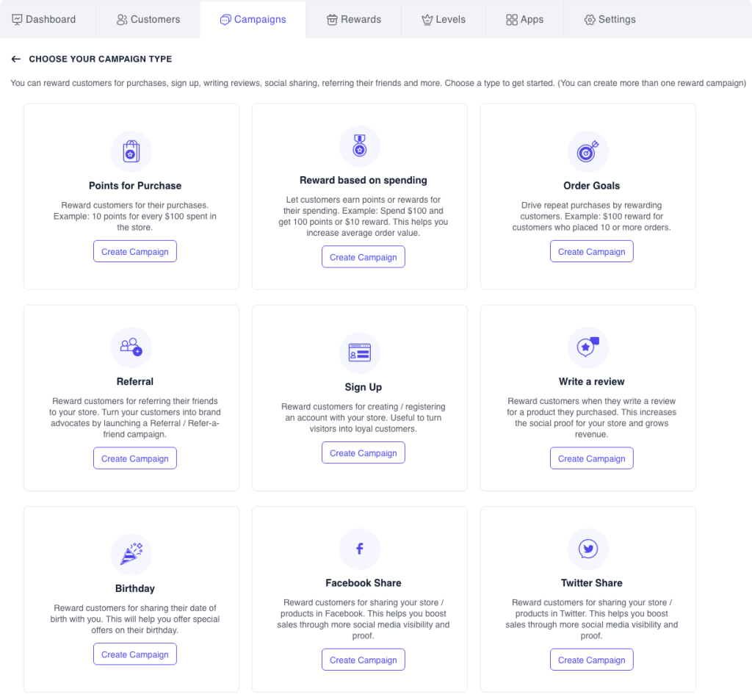Click the Facebook Share icon
This screenshot has width=752, height=700.
click(360, 549)
